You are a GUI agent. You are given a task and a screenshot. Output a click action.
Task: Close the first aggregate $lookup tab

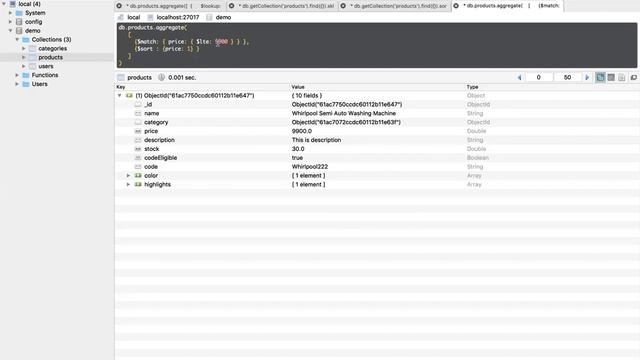pyautogui.click(x=119, y=6)
